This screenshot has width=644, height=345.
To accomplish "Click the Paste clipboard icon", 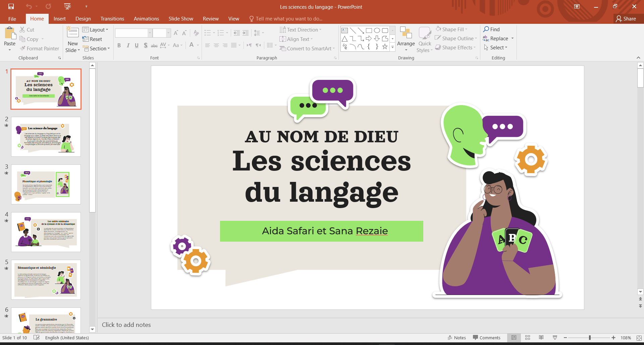I will click(10, 34).
